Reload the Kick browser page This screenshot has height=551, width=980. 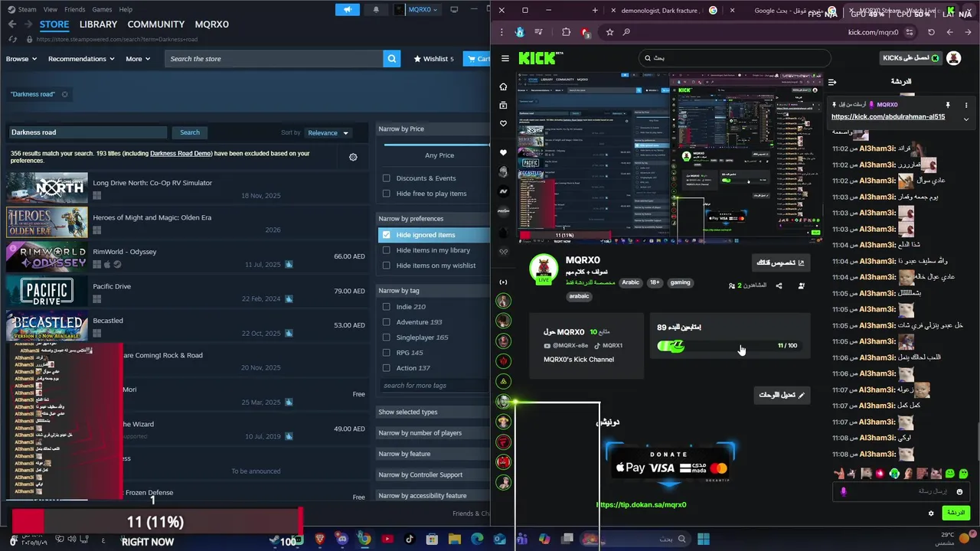931,32
